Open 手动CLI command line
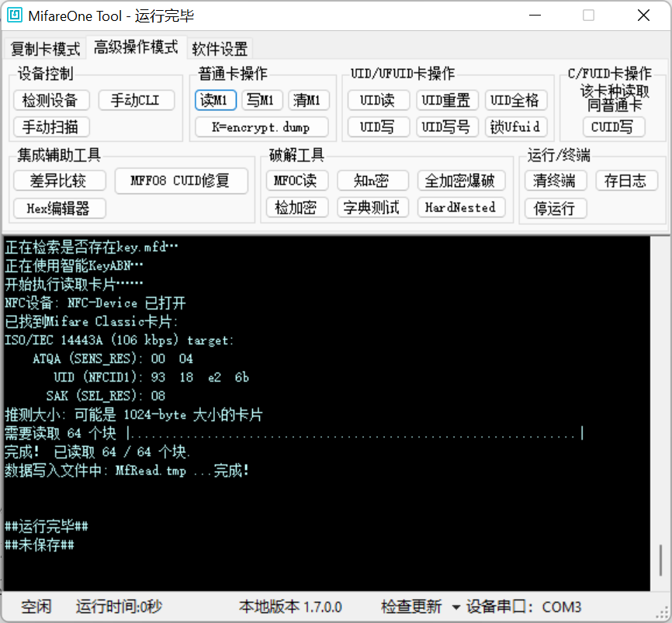This screenshot has width=672, height=623. coord(136,100)
